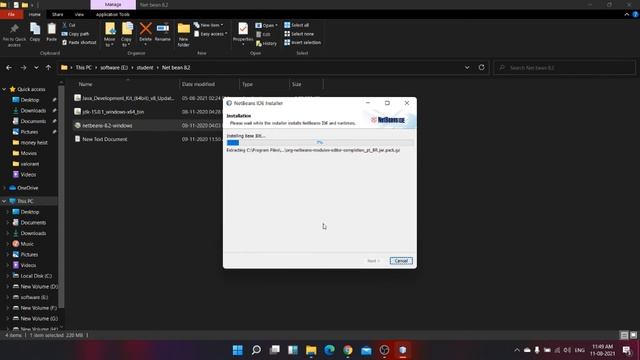640x360 pixels.
Task: Show hidden tray icons chevron
Action: coord(517,350)
